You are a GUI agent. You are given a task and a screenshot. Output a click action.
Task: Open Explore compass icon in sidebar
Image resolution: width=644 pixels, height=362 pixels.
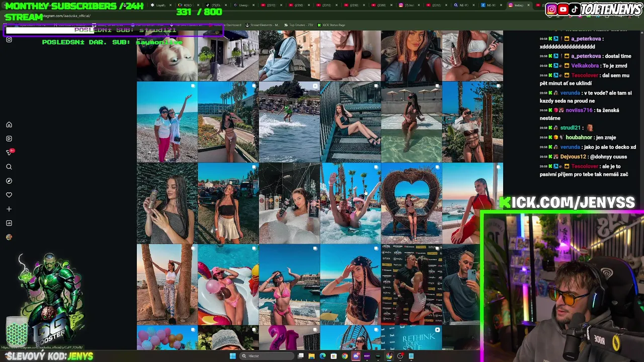(x=9, y=181)
